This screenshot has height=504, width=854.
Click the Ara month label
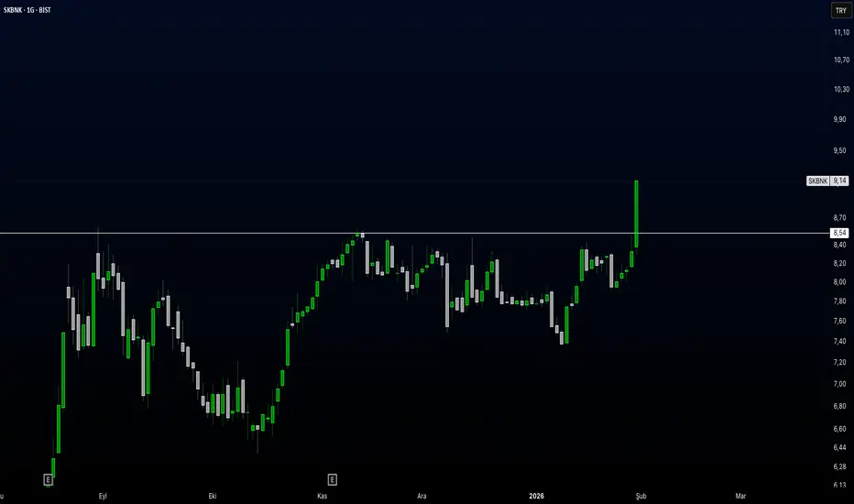[x=422, y=496]
